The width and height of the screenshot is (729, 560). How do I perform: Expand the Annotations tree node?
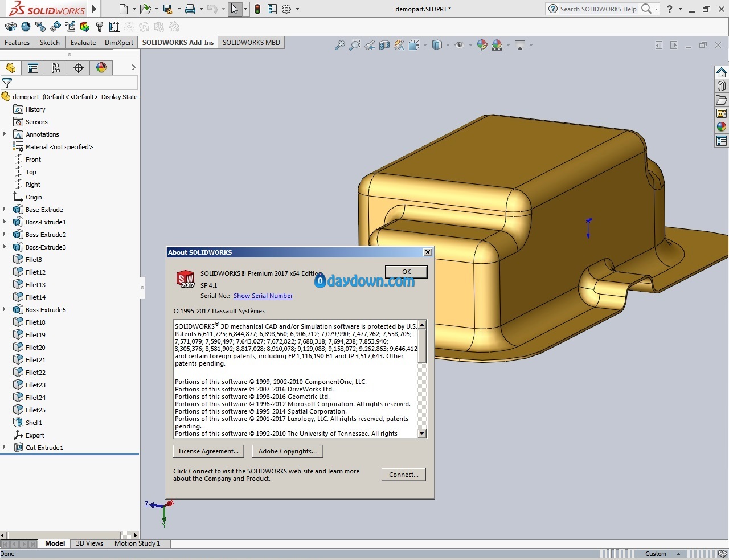point(5,134)
